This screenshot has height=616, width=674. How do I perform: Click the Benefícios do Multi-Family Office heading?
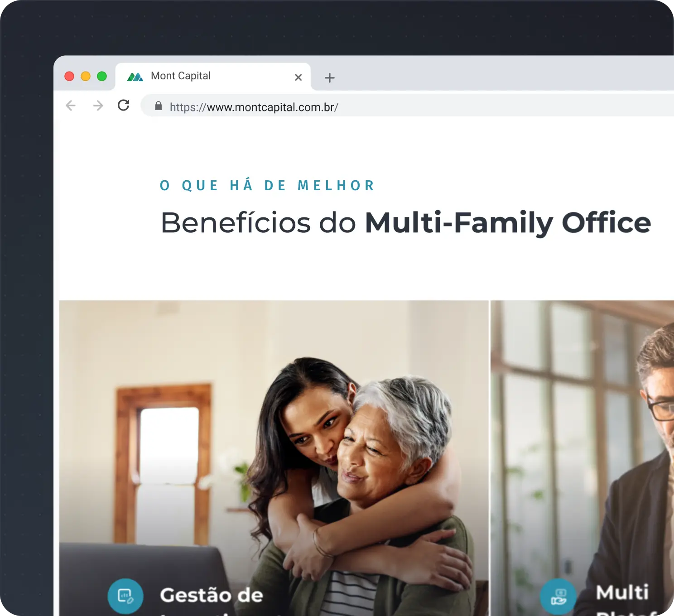pos(406,223)
